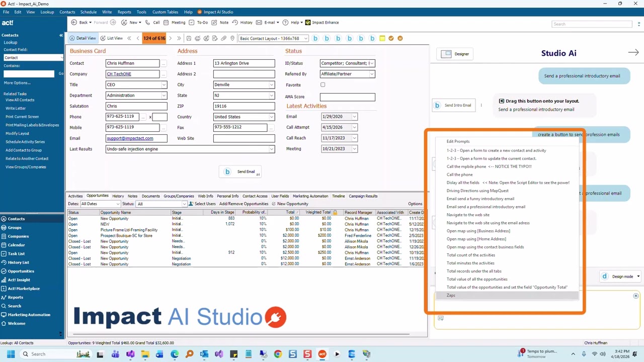Open the ID/Status dropdown
This screenshot has width=644, height=362.
pyautogui.click(x=372, y=63)
